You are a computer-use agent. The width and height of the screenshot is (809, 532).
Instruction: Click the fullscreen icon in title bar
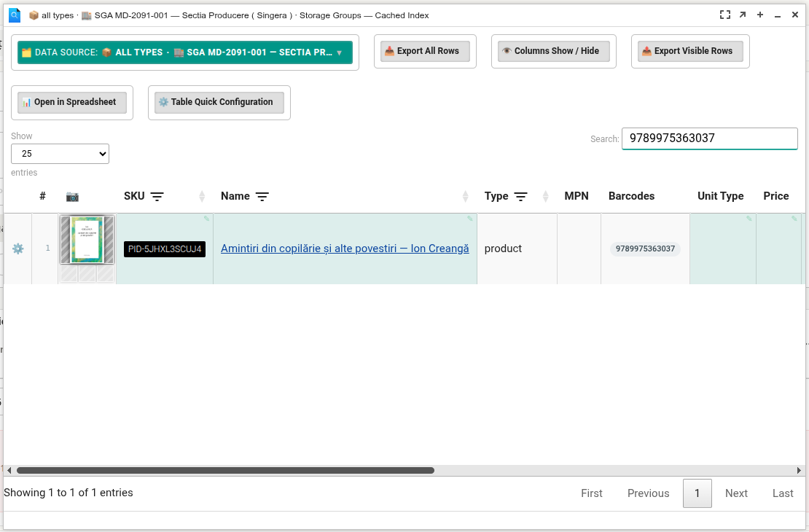725,15
